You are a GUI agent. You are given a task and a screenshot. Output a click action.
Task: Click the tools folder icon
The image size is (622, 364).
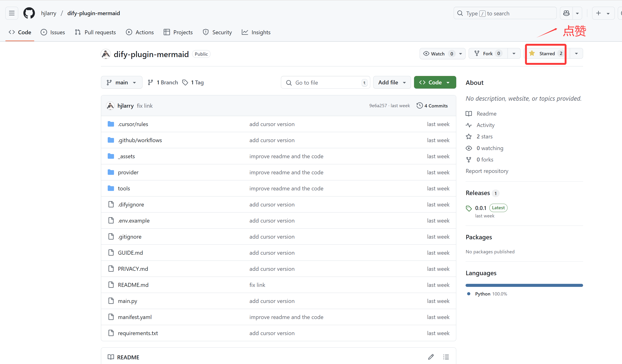click(x=111, y=188)
